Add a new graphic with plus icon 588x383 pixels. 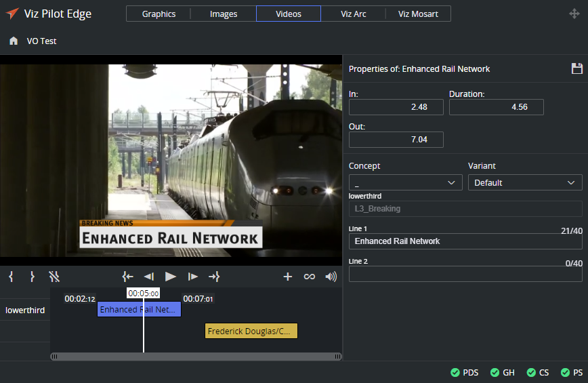point(287,277)
